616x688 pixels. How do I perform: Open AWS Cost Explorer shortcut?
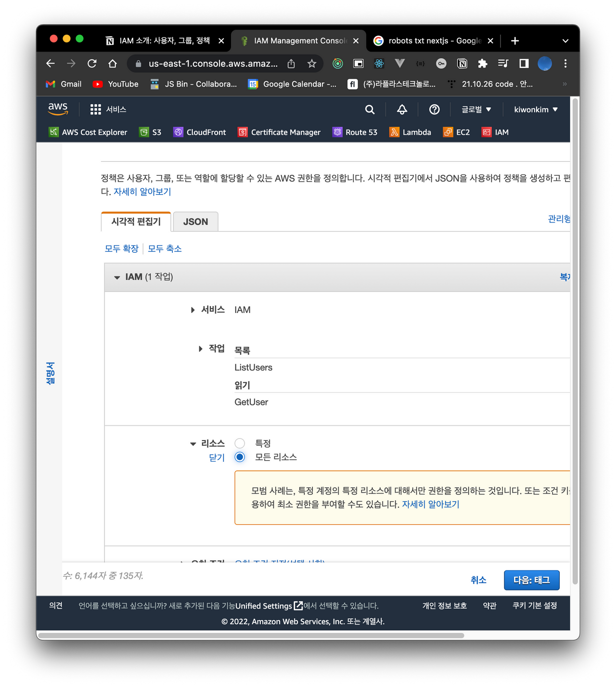(x=88, y=132)
